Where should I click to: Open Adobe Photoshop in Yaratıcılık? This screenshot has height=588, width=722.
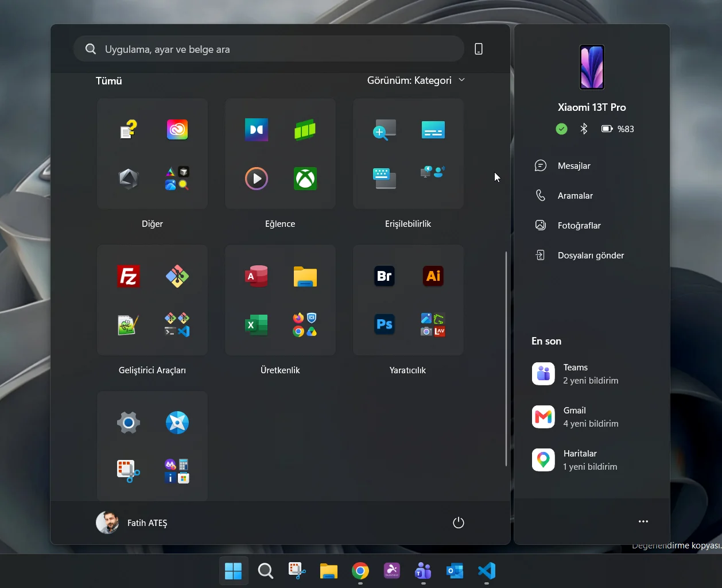(x=385, y=325)
